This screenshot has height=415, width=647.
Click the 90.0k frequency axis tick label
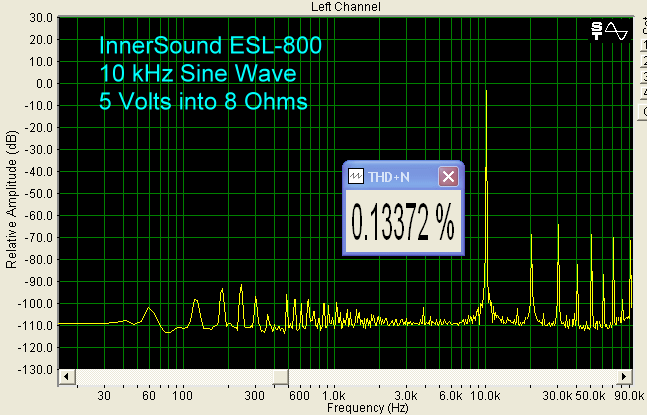pyautogui.click(x=628, y=396)
